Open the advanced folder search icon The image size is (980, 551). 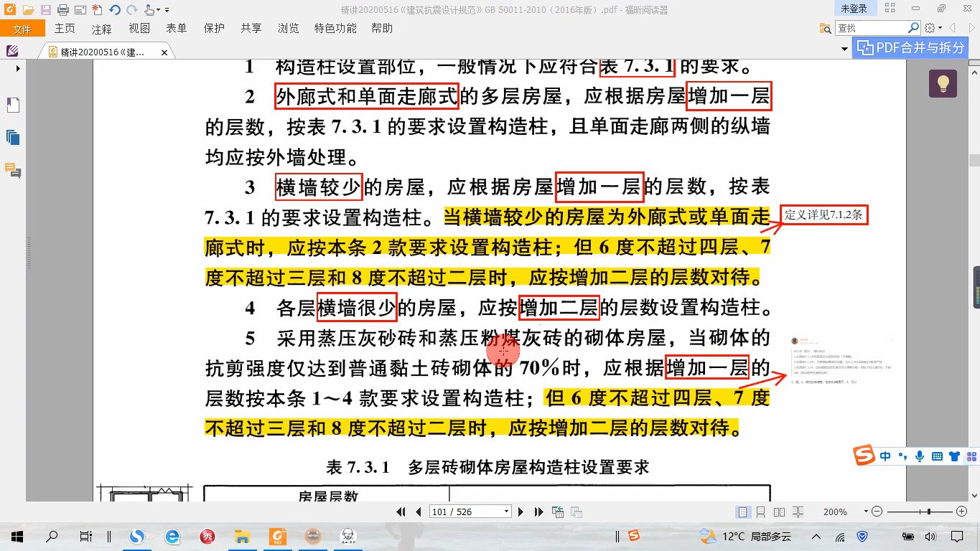pos(826,28)
